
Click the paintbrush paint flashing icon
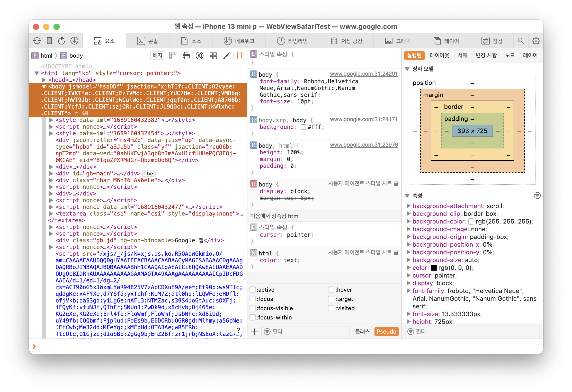226,56
